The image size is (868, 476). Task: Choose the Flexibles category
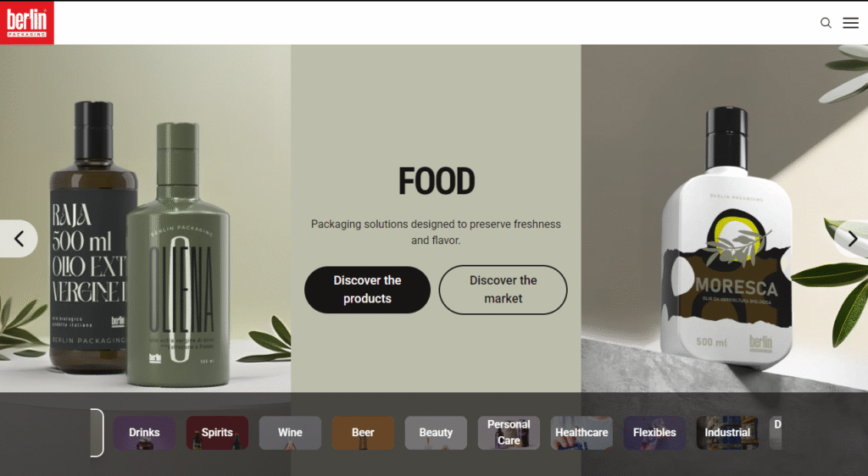pos(654,432)
